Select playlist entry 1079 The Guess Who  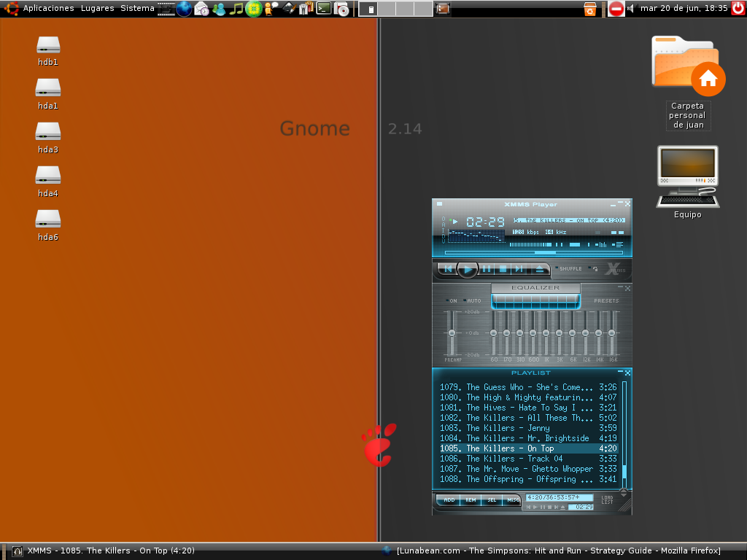coord(528,387)
